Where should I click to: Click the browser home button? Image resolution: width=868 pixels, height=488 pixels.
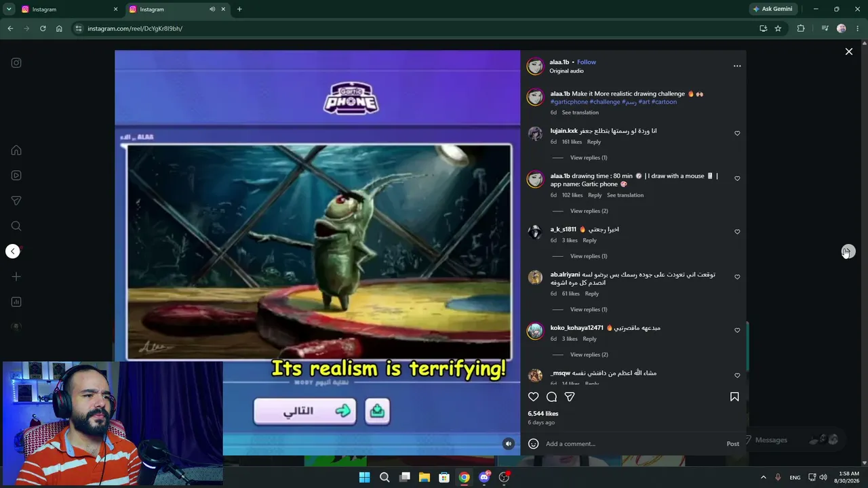pyautogui.click(x=59, y=28)
